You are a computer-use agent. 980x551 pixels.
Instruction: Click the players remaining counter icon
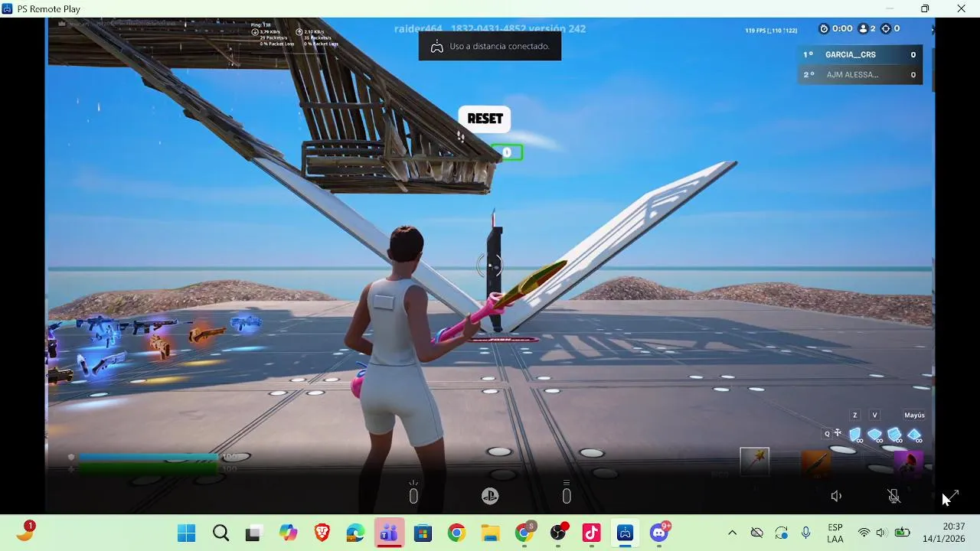point(864,28)
